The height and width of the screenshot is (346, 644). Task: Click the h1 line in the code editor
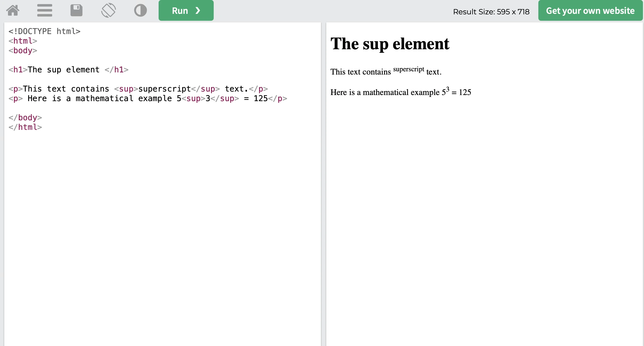[x=68, y=69]
